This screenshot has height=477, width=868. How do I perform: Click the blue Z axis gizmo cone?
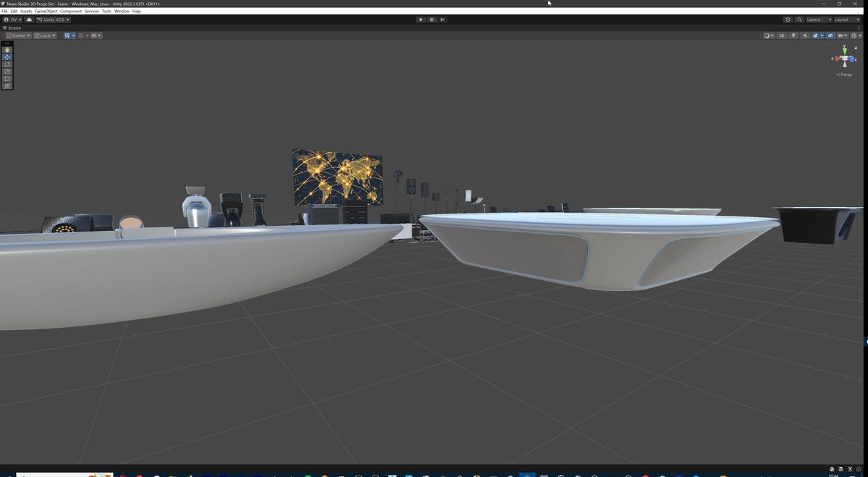[x=852, y=59]
